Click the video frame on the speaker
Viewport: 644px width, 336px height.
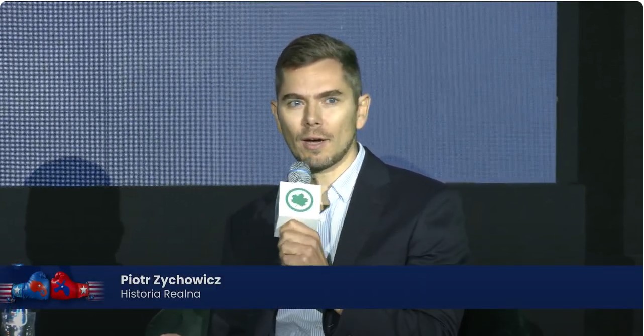pyautogui.click(x=321, y=168)
